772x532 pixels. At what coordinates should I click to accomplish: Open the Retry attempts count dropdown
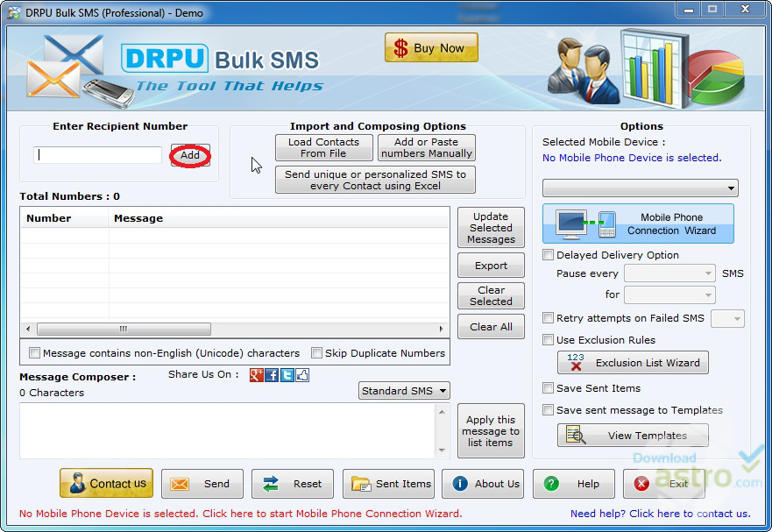point(727,319)
